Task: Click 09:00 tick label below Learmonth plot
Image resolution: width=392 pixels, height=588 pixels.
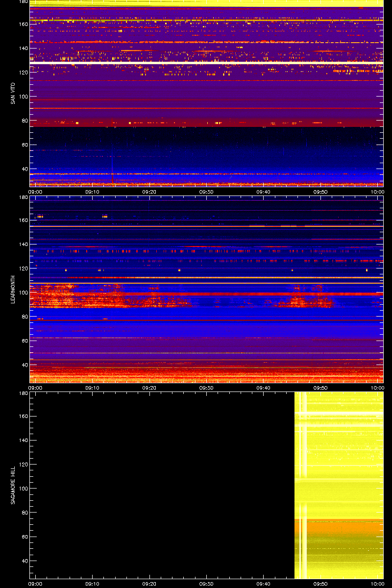Action: 35,388
